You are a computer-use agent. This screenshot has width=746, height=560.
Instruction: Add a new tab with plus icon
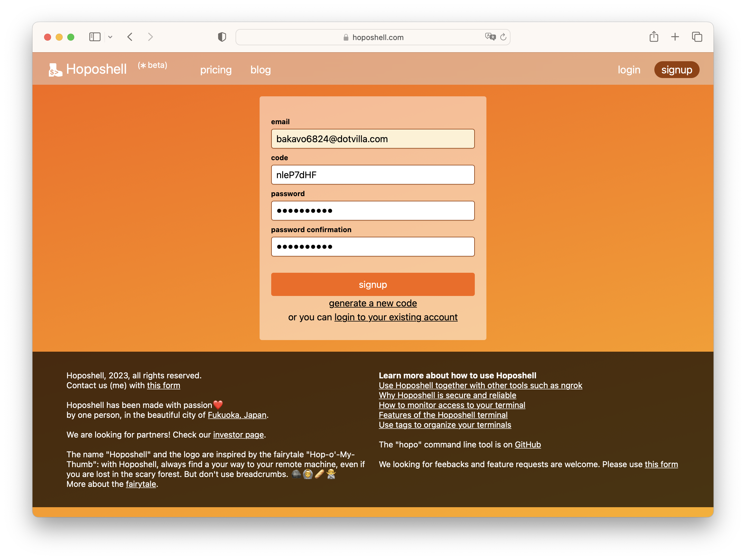[675, 37]
